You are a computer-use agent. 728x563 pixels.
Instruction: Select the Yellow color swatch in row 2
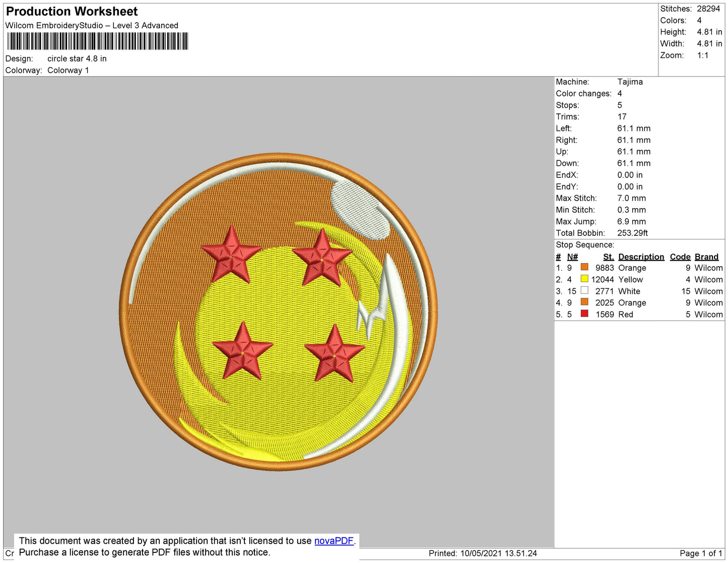[584, 279]
